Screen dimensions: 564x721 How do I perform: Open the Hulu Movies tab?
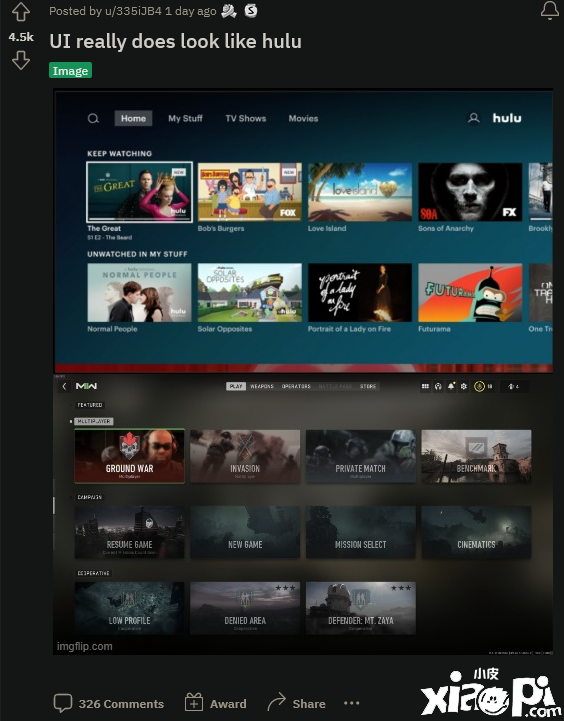coord(303,118)
